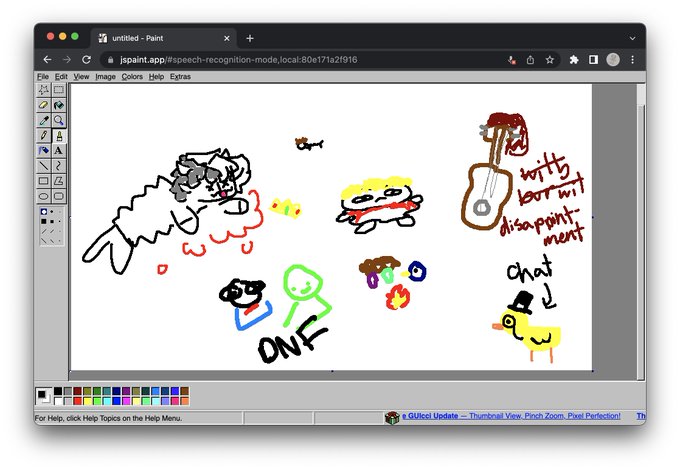680x470 pixels.
Task: Open the Chrome three-dot menu
Action: (x=633, y=60)
